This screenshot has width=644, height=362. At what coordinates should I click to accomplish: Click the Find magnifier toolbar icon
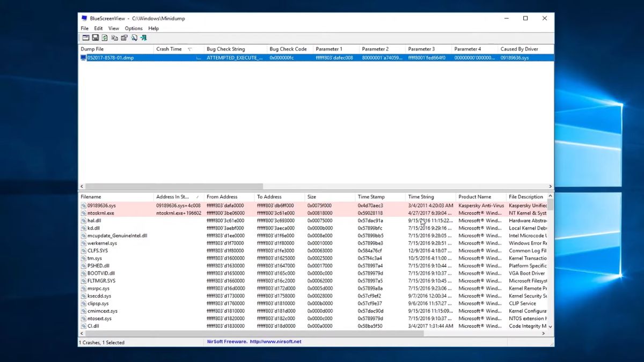click(134, 38)
